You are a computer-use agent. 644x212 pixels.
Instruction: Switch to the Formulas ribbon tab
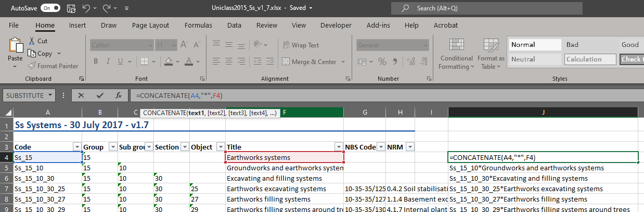[x=198, y=25]
